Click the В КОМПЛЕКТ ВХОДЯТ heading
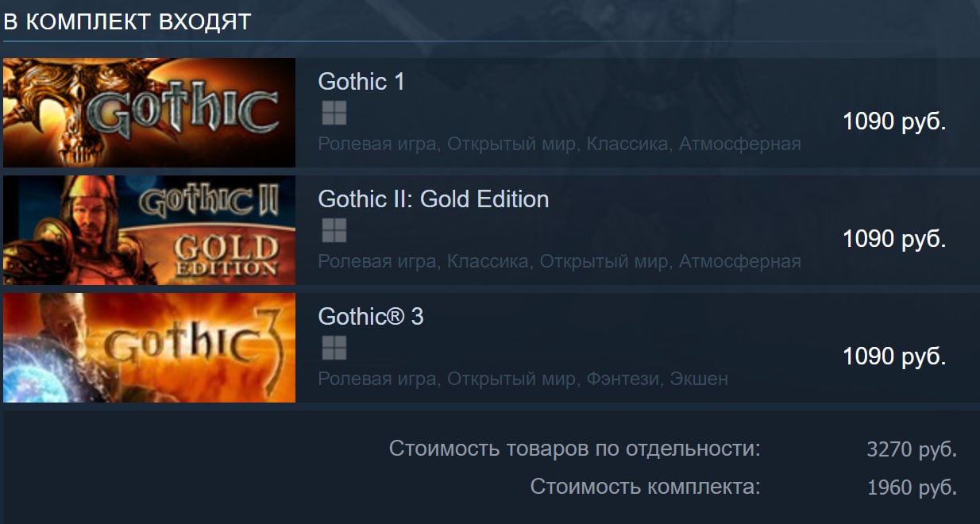 (128, 22)
